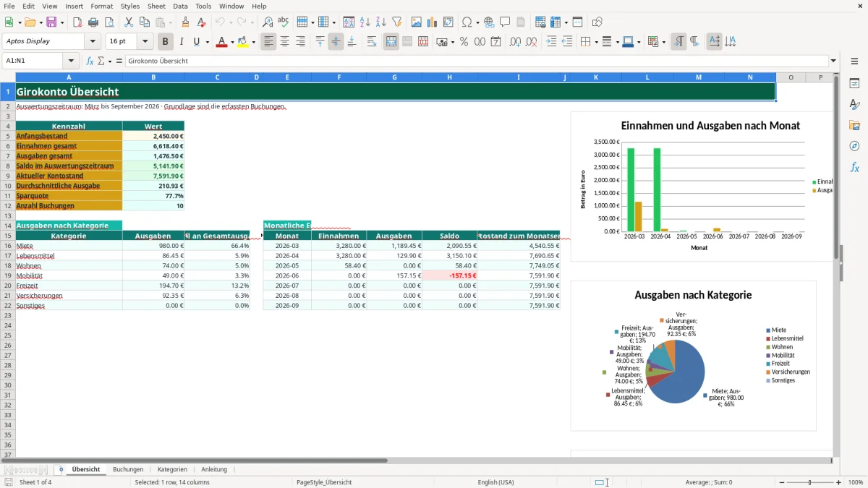Viewport: 868px width, 488px height.
Task: Click the Clone Formatting paintbrush icon
Action: coord(186,22)
